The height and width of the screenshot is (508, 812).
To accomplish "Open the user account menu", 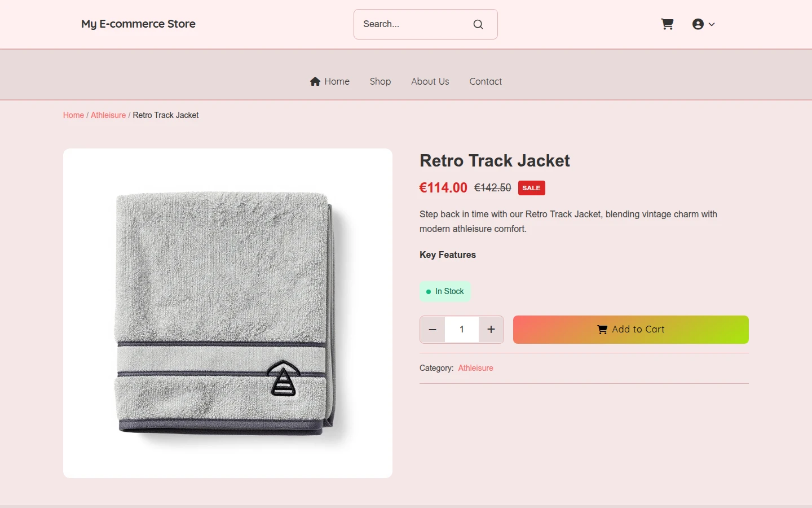I will 703,24.
